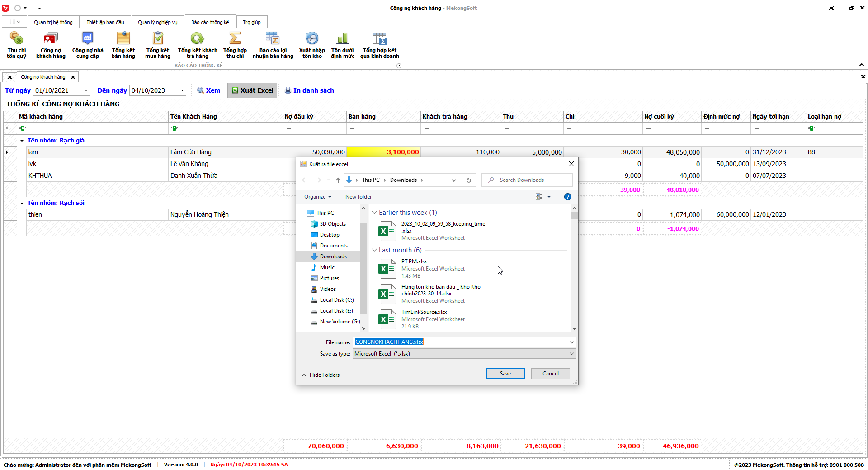
Task: Click the Công nợ nhà cung cấp icon
Action: pyautogui.click(x=87, y=45)
